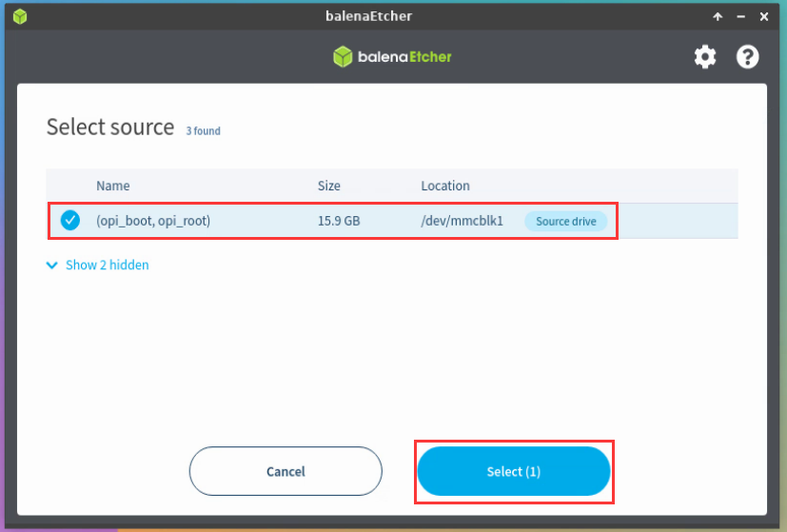This screenshot has height=532, width=787.
Task: Minimize the balenaEtcher window
Action: (x=741, y=16)
